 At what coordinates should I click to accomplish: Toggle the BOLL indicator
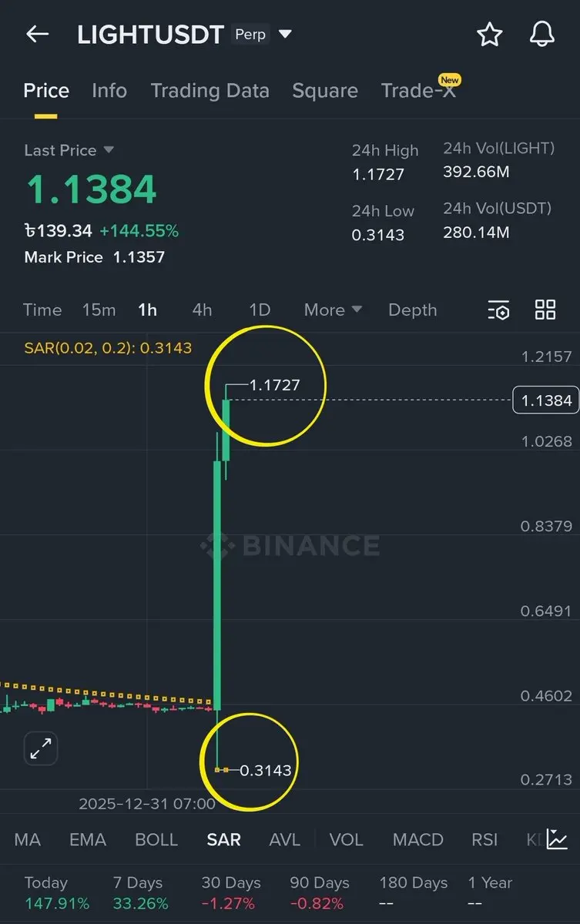(156, 839)
